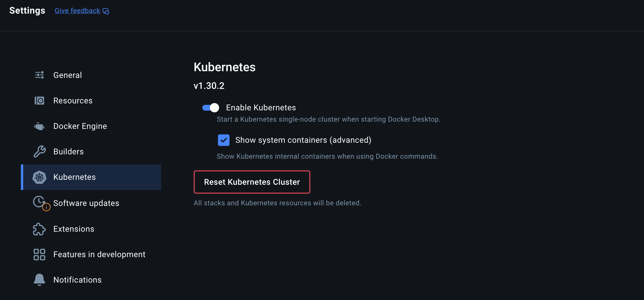The height and width of the screenshot is (300, 644).
Task: Uncheck Show system containers checkbox
Action: pyautogui.click(x=223, y=140)
